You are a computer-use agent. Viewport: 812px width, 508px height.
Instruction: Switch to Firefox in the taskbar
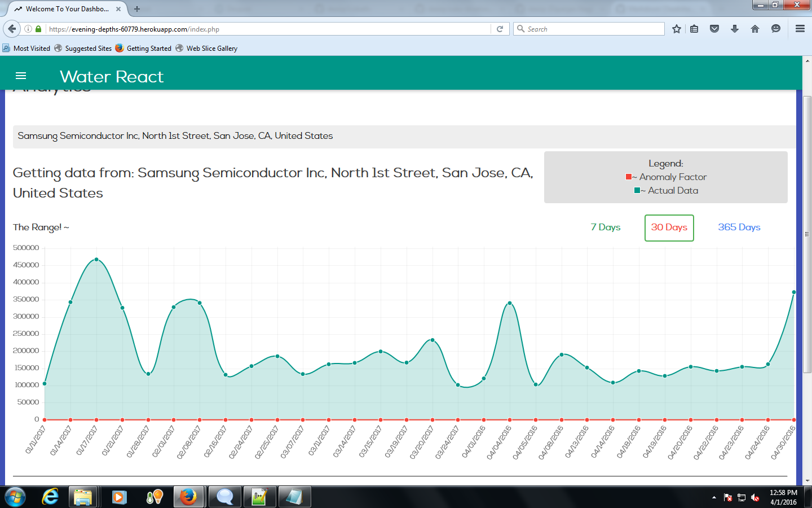(x=188, y=497)
